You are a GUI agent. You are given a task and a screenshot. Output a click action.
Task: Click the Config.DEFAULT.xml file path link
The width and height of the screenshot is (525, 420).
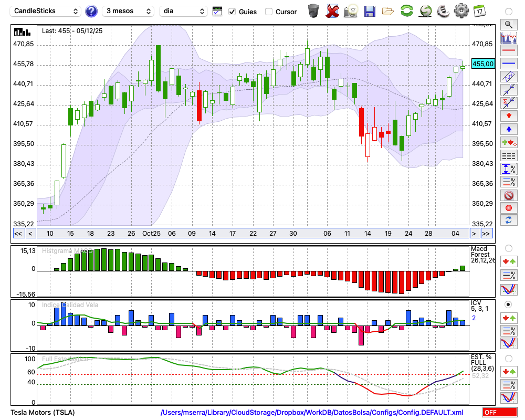tap(312, 412)
